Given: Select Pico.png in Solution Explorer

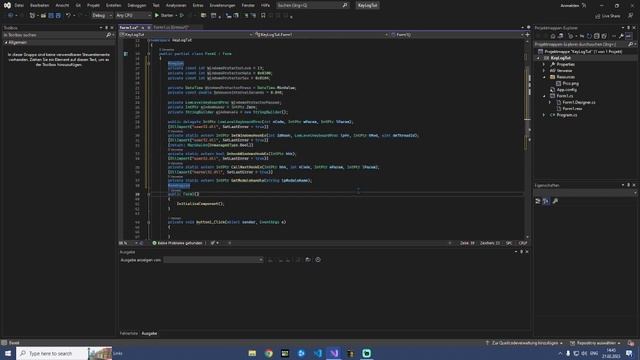Looking at the screenshot, I should point(571,83).
